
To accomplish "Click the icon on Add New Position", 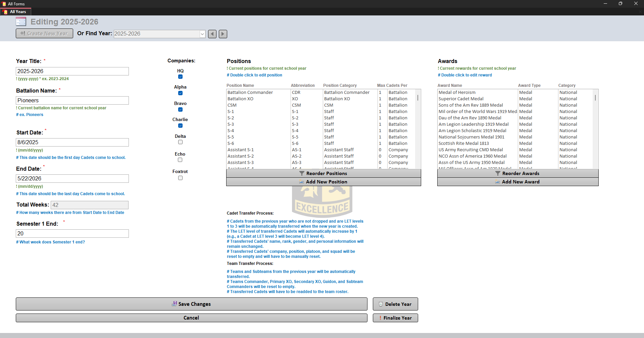I will (302, 182).
